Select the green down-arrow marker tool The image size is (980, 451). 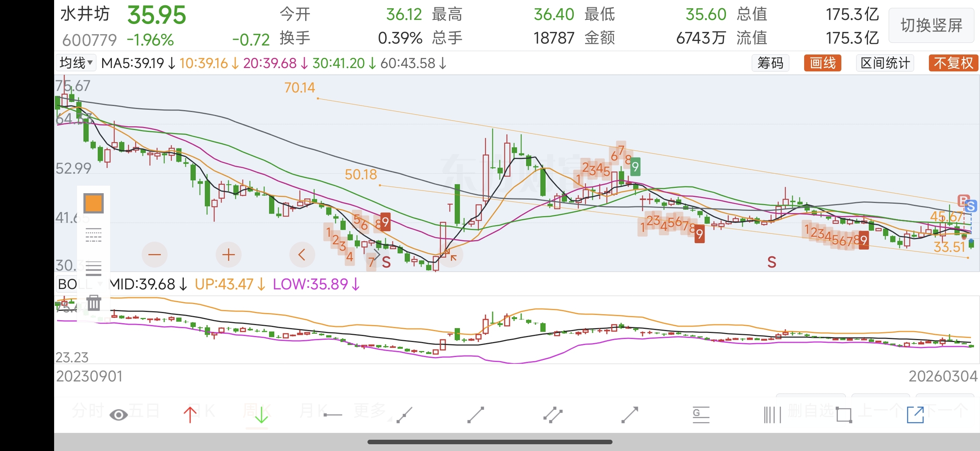tap(262, 415)
